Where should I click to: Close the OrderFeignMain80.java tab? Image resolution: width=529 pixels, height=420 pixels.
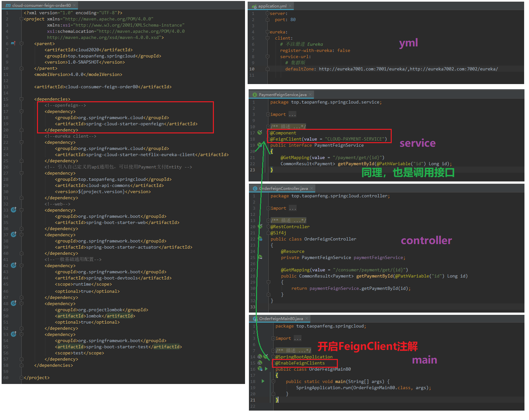(x=306, y=318)
